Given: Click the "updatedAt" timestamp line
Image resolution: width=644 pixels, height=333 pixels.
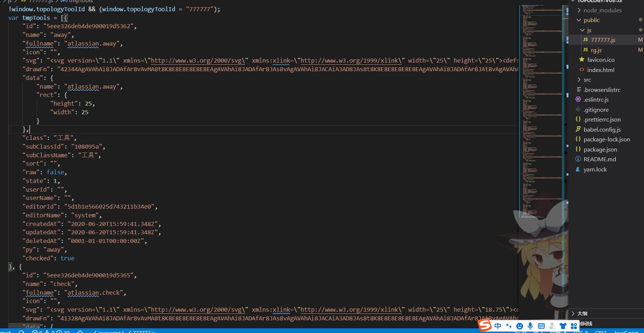Looking at the screenshot, I should [x=92, y=232].
